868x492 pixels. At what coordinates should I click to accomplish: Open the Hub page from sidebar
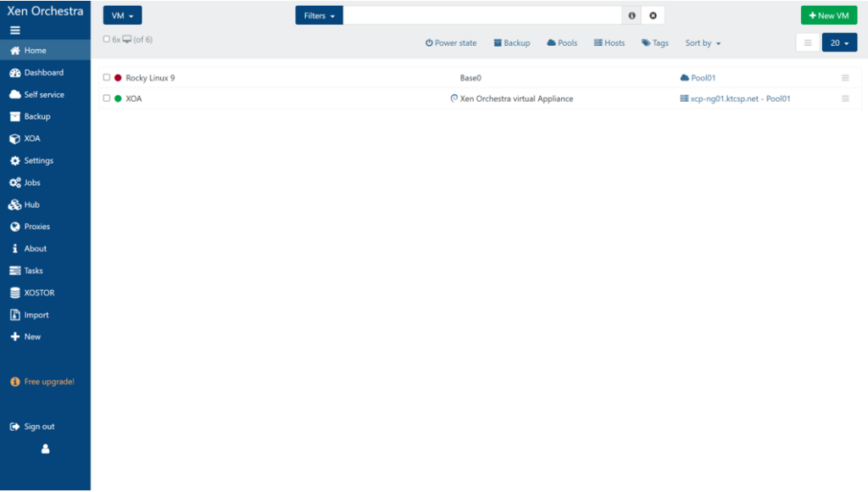pos(31,204)
